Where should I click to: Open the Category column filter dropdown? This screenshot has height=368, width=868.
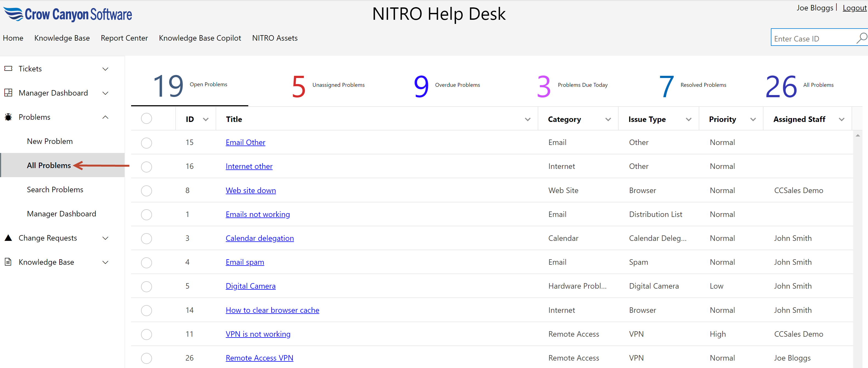coord(608,119)
